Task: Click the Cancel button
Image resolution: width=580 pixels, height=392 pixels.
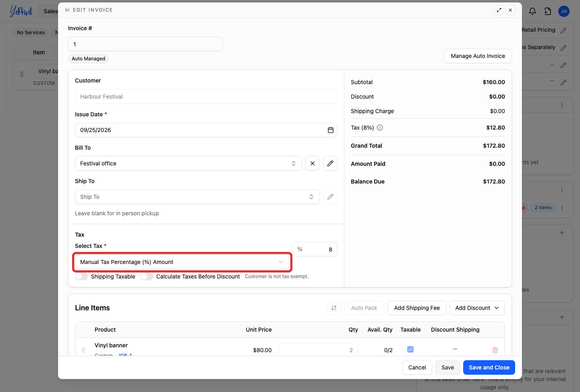Action: pos(417,367)
